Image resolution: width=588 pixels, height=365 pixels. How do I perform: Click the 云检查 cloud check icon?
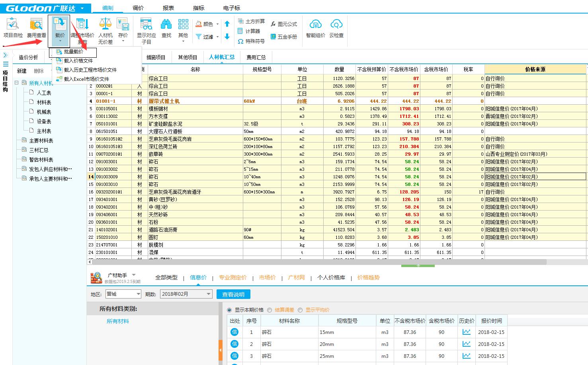336,24
